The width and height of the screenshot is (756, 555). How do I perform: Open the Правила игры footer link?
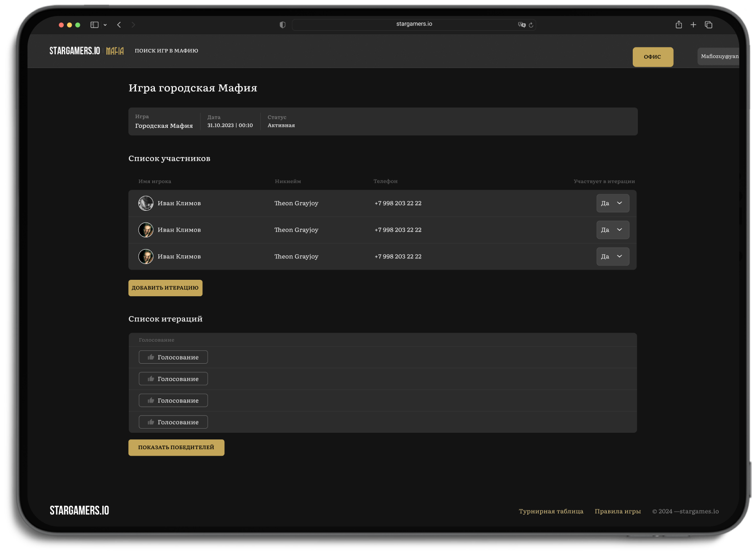[x=617, y=511]
